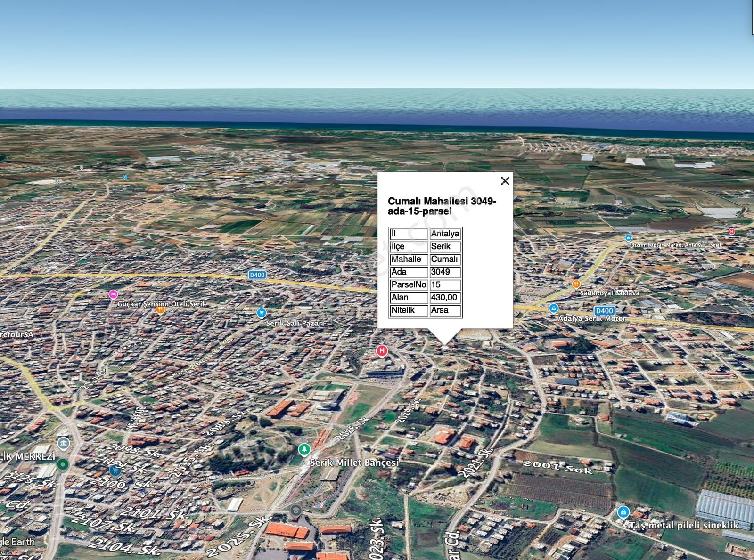Image resolution: width=754 pixels, height=560 pixels.
Task: Select the blue shopping cart pin near 2099. Sk.
Action: pyautogui.click(x=115, y=470)
